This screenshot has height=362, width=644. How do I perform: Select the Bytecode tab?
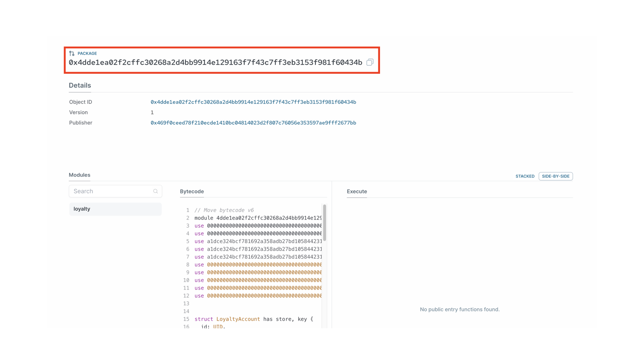[x=192, y=191]
